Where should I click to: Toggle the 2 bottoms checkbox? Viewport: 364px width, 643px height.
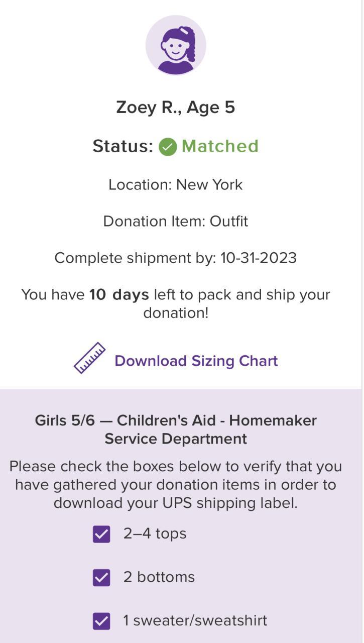101,578
